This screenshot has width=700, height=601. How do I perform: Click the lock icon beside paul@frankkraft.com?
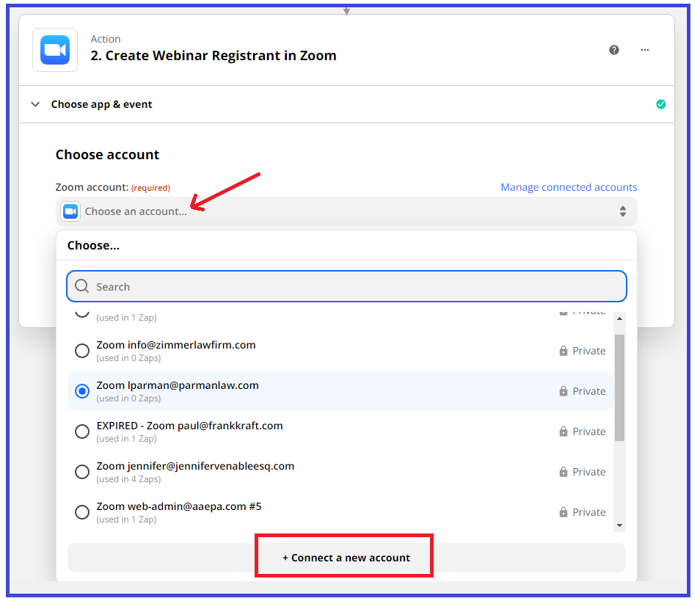(564, 431)
